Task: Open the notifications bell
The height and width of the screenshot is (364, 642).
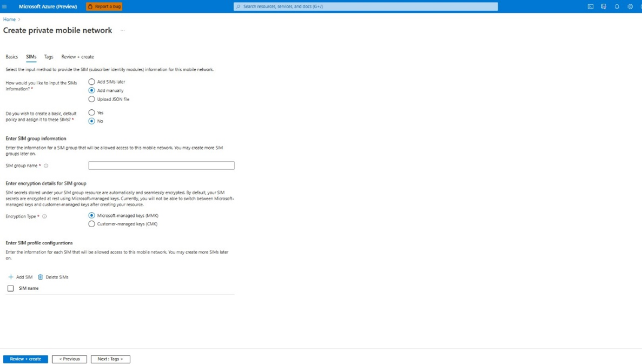Action: [617, 6]
